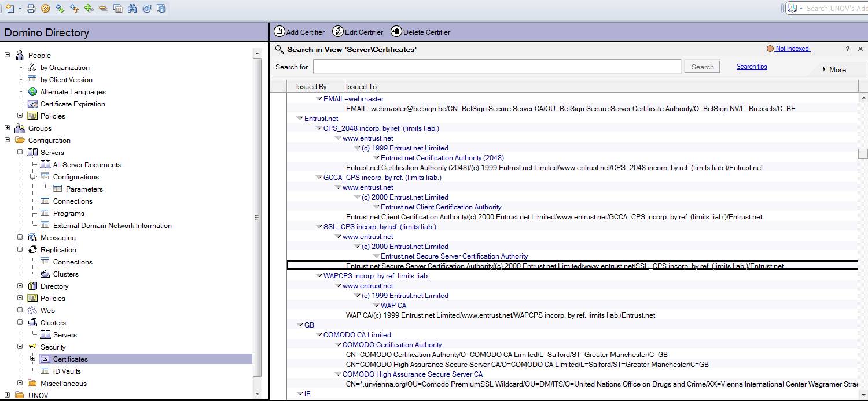Click the Add Certifier button
The height and width of the screenshot is (401, 868).
[299, 32]
